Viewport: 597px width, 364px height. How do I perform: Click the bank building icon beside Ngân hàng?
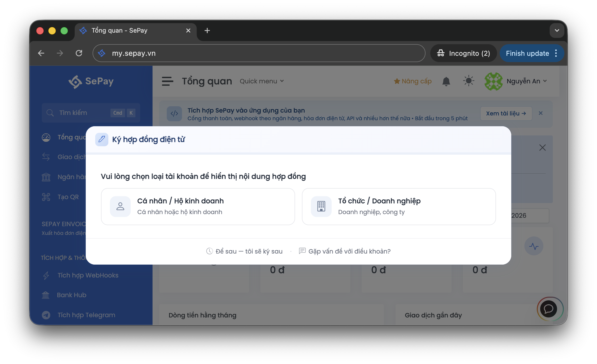46,177
